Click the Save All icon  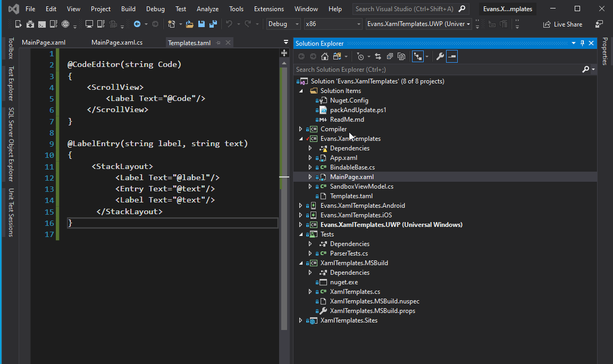tap(213, 24)
